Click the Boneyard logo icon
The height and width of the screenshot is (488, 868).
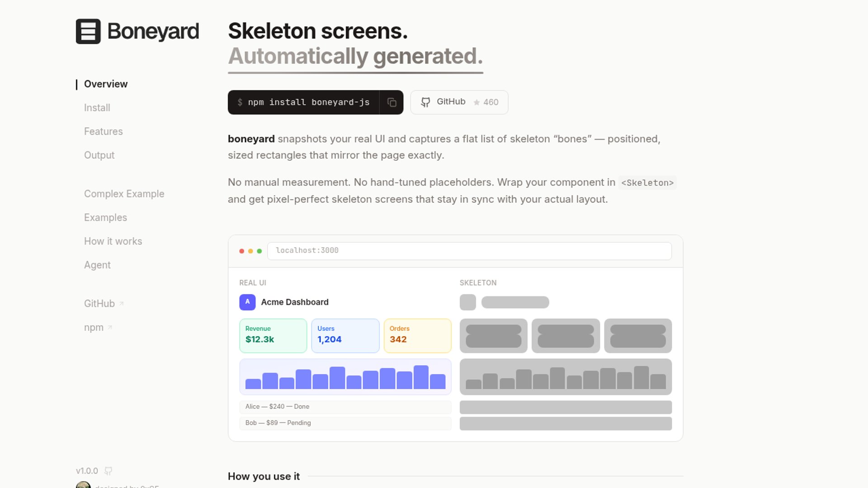[x=88, y=31]
